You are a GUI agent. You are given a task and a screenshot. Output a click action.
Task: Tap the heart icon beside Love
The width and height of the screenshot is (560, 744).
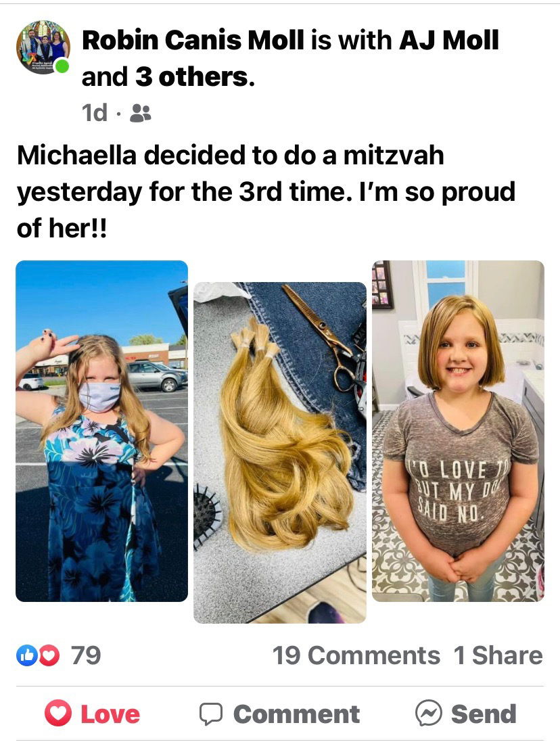[58, 714]
